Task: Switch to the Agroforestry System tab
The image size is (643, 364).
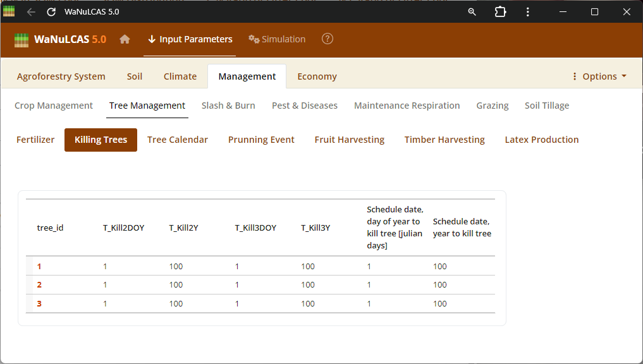Action: click(61, 76)
